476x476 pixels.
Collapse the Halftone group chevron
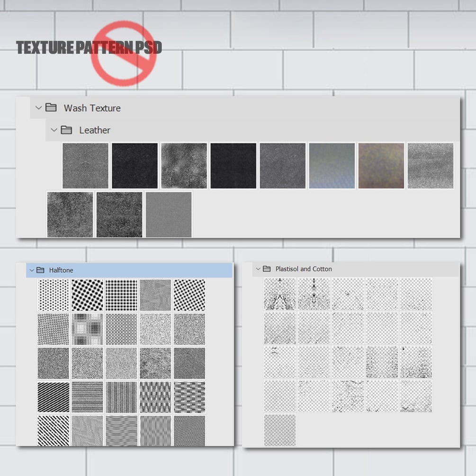click(x=32, y=270)
